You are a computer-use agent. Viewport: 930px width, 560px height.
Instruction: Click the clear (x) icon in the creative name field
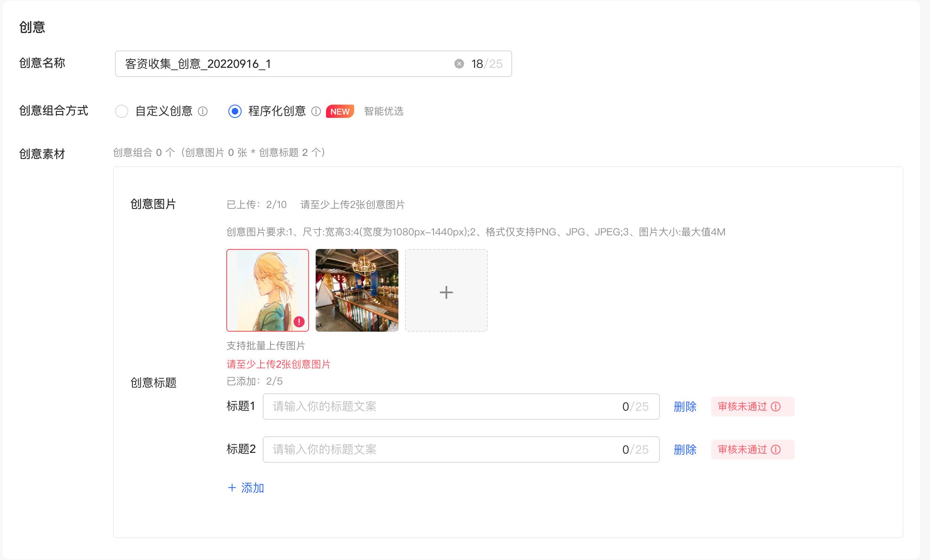[458, 63]
